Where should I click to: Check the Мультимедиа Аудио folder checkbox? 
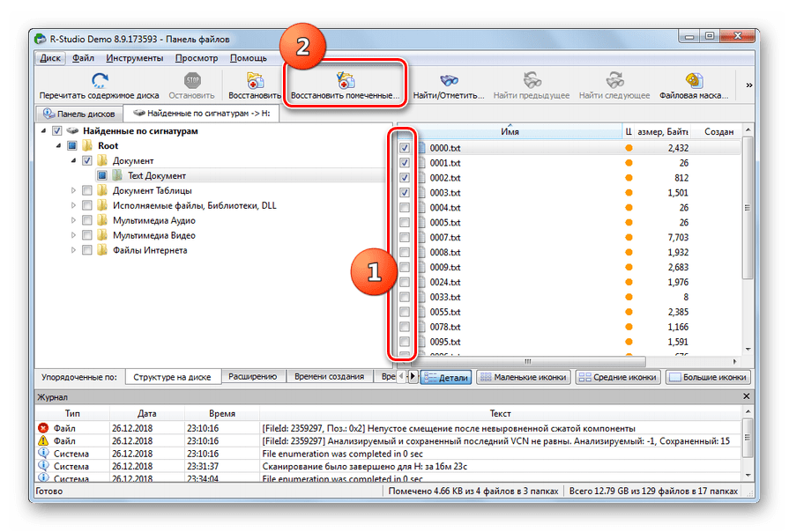[x=87, y=220]
